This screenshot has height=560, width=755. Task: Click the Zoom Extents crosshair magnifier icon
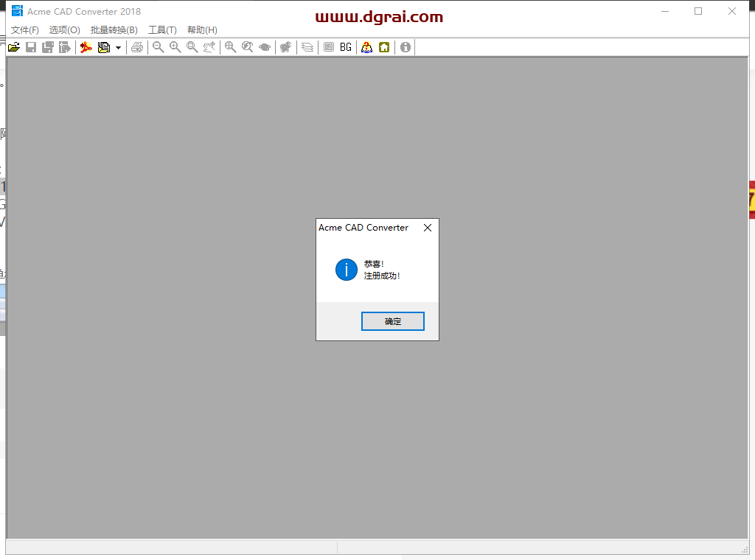pos(231,47)
